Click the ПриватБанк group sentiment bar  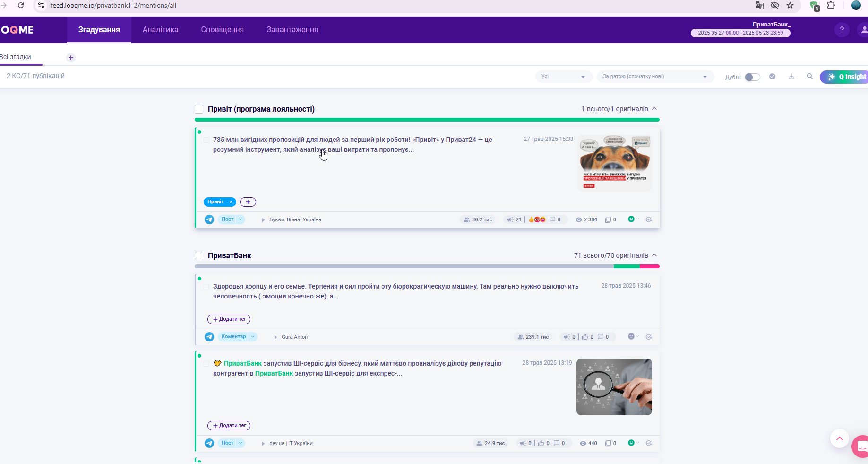coord(427,266)
